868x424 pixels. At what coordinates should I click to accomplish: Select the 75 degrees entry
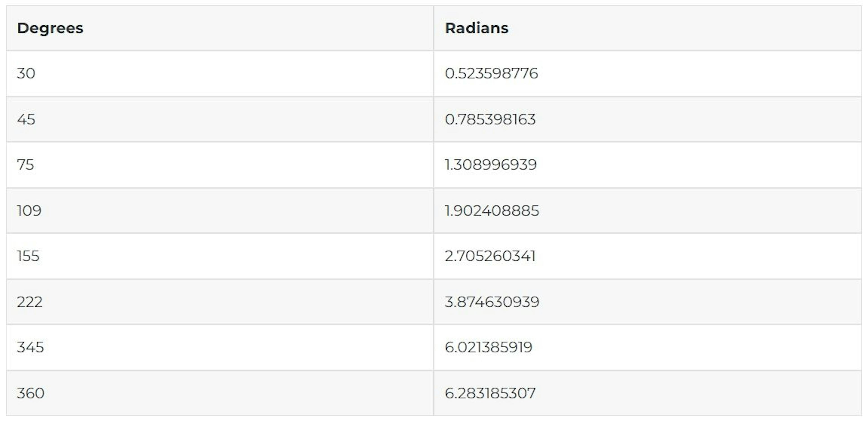pos(26,165)
